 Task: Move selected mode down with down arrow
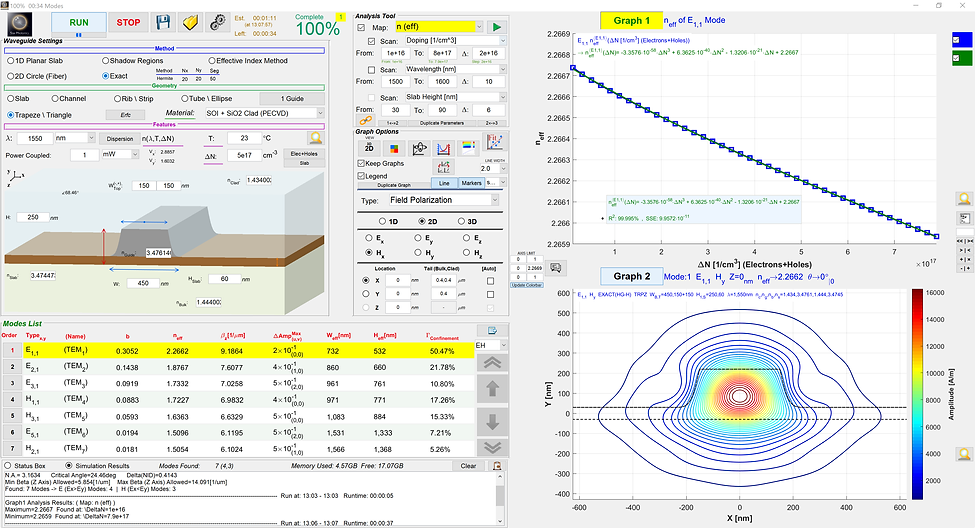(492, 422)
